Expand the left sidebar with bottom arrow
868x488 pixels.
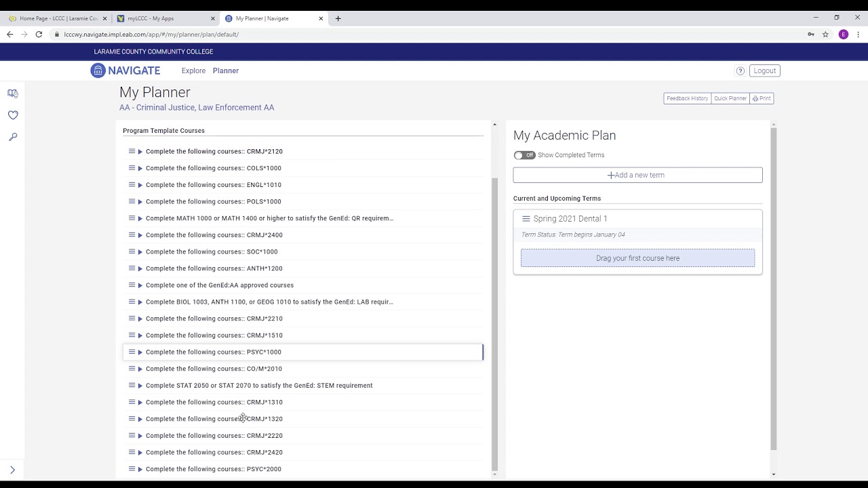click(x=12, y=470)
